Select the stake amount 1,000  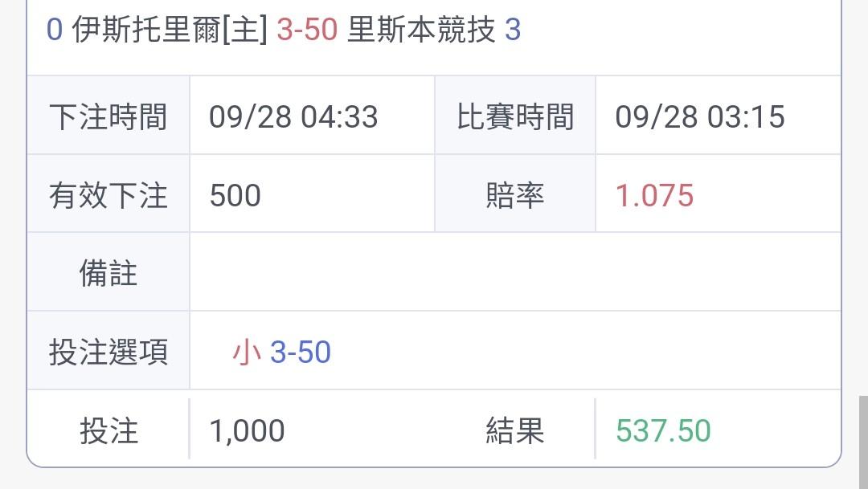tap(247, 430)
